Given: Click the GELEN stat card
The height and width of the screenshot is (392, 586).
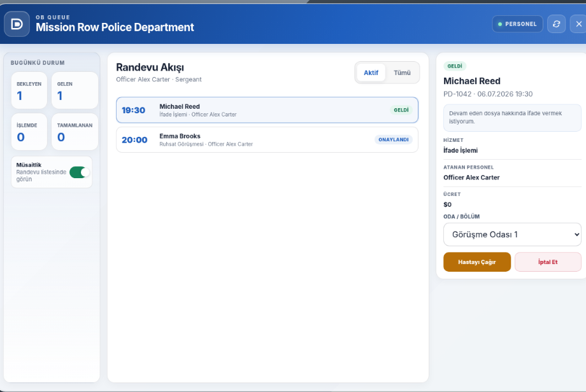Looking at the screenshot, I should click(75, 90).
